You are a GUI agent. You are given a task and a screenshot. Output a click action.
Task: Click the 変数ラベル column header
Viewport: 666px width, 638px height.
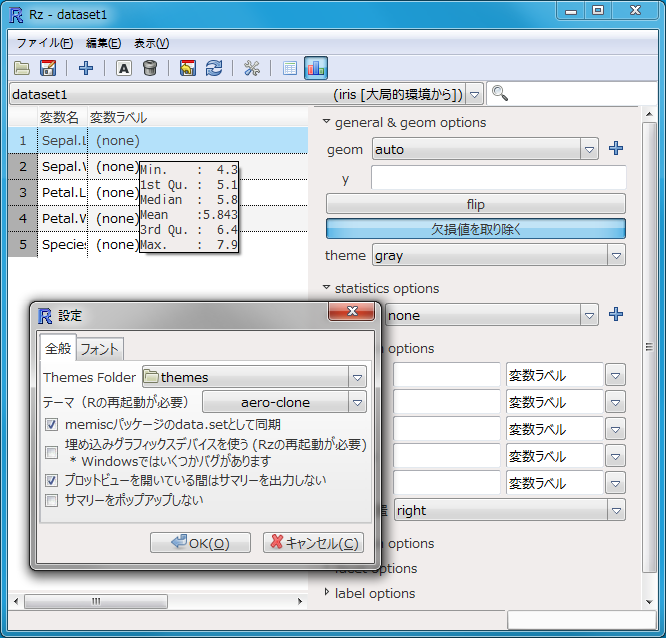pyautogui.click(x=198, y=117)
